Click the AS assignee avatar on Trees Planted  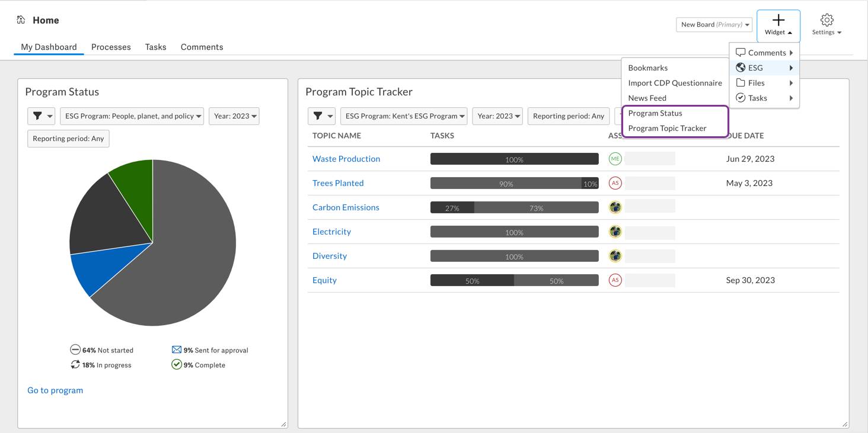pos(615,183)
